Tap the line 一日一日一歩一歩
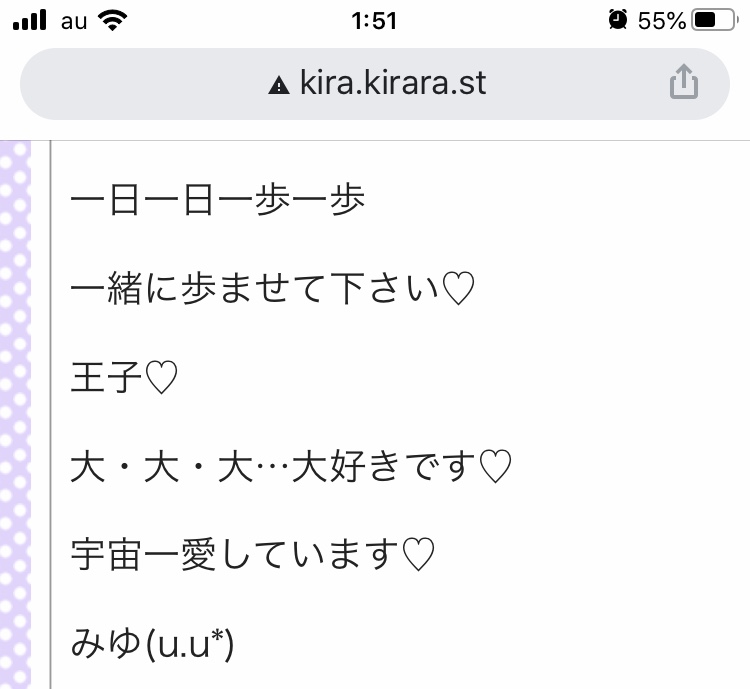 coord(219,201)
